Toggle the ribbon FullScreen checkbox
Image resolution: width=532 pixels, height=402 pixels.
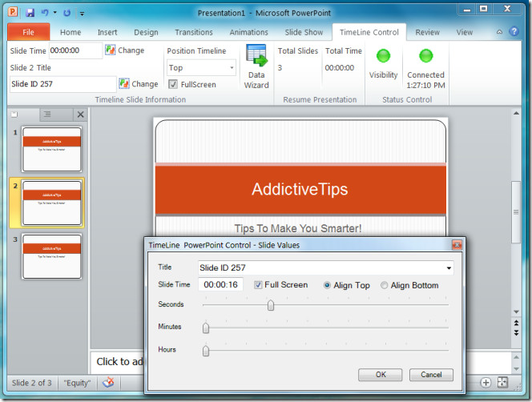pyautogui.click(x=173, y=84)
